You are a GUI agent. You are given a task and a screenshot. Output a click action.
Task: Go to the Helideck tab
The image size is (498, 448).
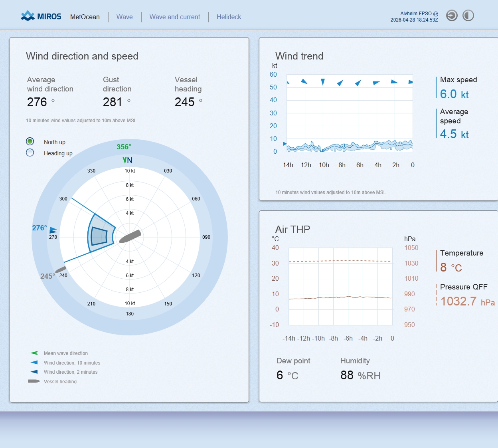click(229, 17)
